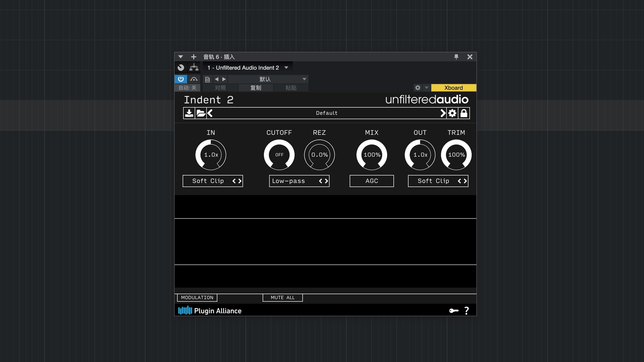The height and width of the screenshot is (362, 644).
Task: Adjust the OUT gain knob
Action: [420, 155]
